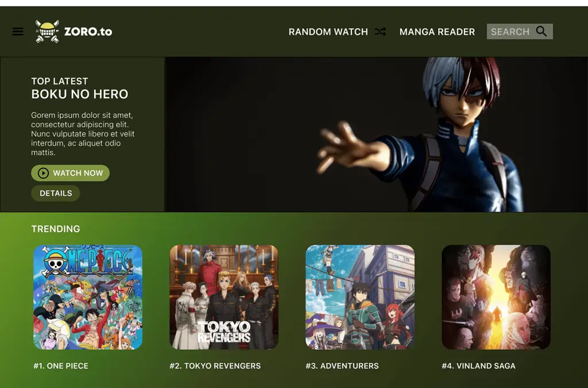This screenshot has width=588, height=388.
Task: Click the ZORO.to skull logo
Action: click(47, 31)
